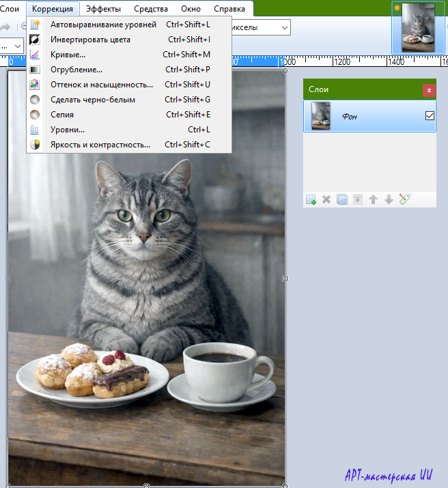Viewport: 448px width, 488px height.
Task: Select Инвертировать цвета
Action: pos(129,40)
